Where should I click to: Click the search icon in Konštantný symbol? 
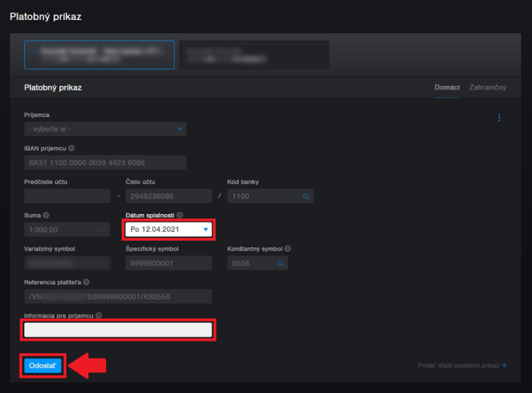[x=281, y=263]
